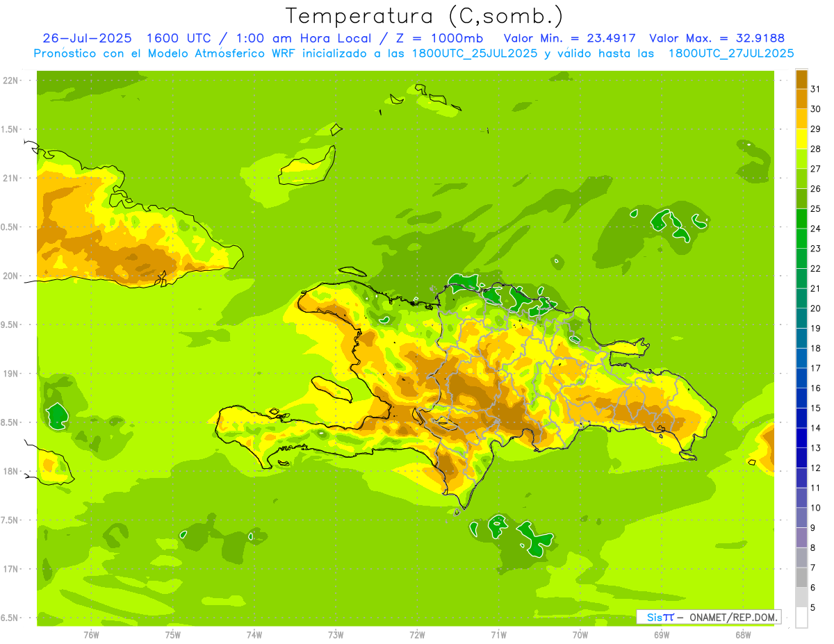This screenshot has height=644, width=834.
Task: Click the '17N' latitude label
Action: pyautogui.click(x=10, y=569)
